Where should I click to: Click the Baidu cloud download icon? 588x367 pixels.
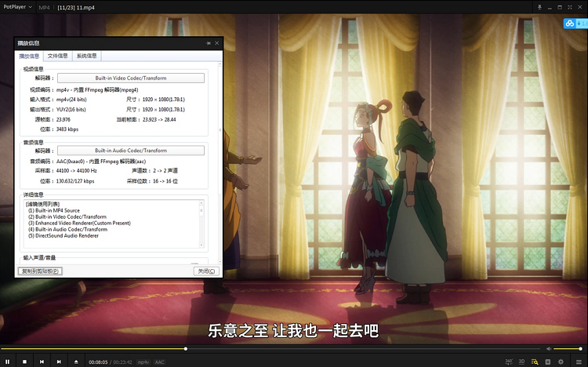[571, 23]
